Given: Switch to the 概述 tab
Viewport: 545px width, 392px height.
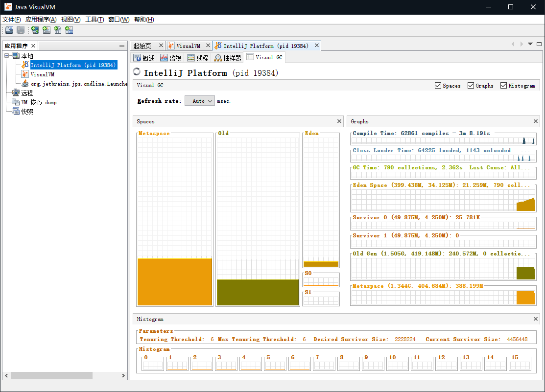Looking at the screenshot, I should [144, 58].
